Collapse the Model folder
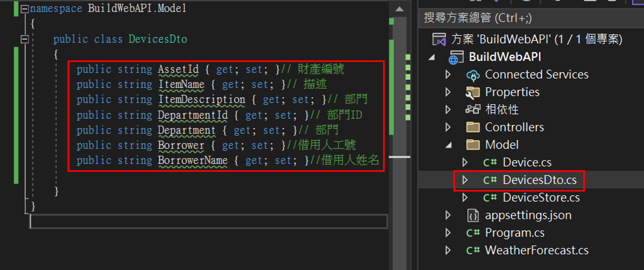 pyautogui.click(x=448, y=145)
